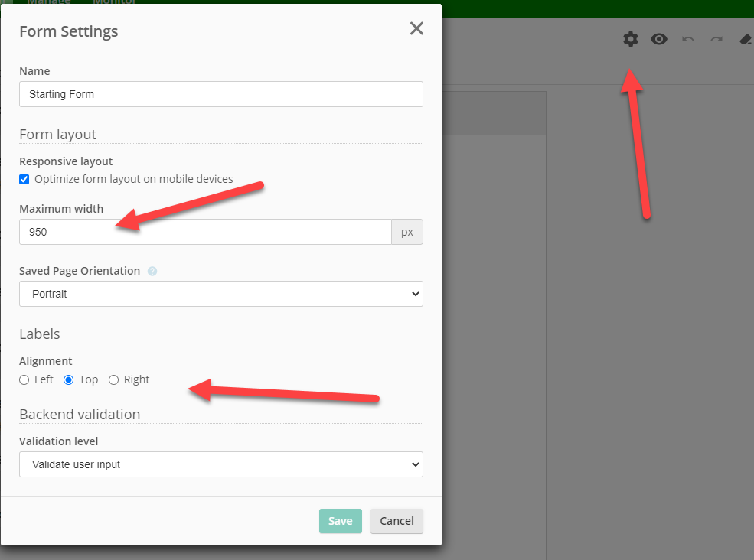Click the Save button
This screenshot has height=560, width=754.
click(x=340, y=521)
